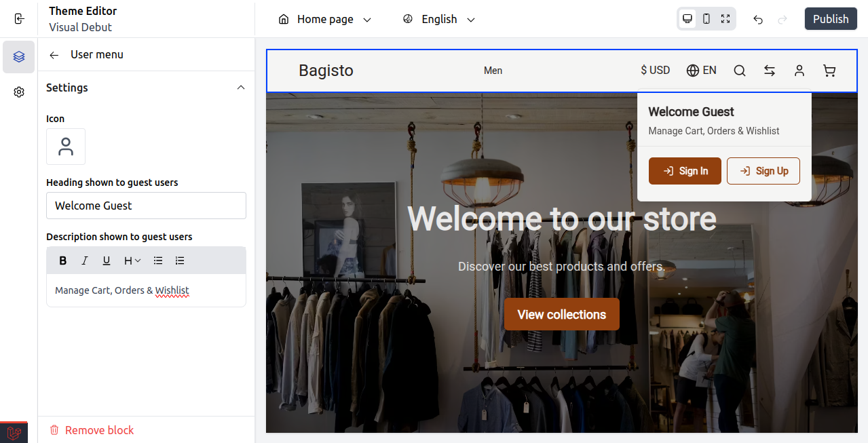868x443 pixels.
Task: Open the EN language selector
Action: pos(702,71)
